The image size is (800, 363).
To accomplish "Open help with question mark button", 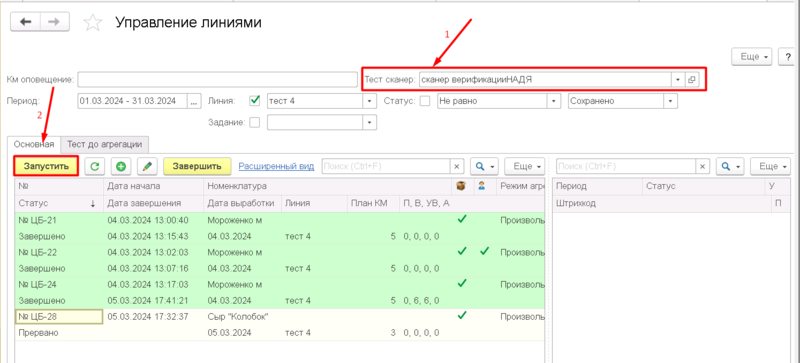I will pyautogui.click(x=788, y=57).
